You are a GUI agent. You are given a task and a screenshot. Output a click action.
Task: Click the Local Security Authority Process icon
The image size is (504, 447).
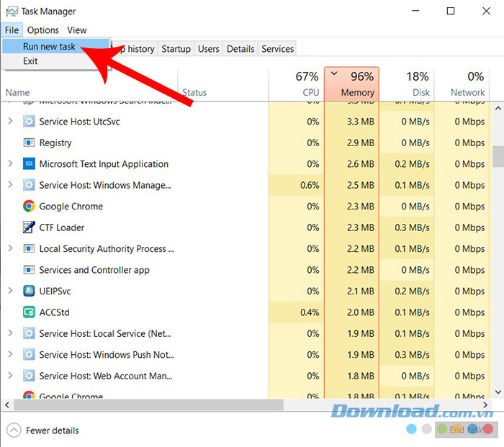coord(30,249)
